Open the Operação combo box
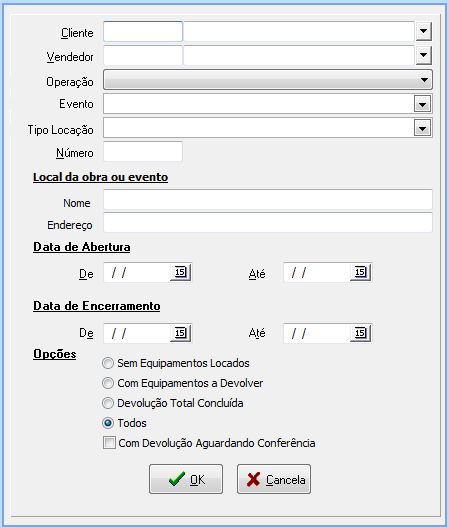This screenshot has width=449, height=528. [268, 80]
